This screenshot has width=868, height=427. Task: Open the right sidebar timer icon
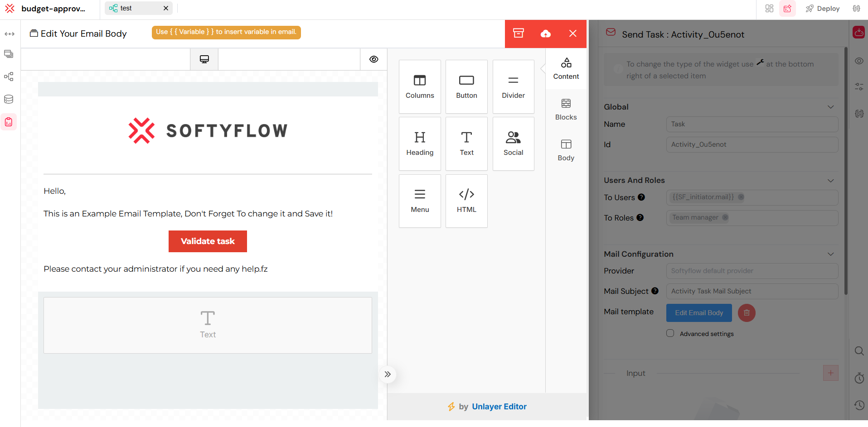point(859,378)
